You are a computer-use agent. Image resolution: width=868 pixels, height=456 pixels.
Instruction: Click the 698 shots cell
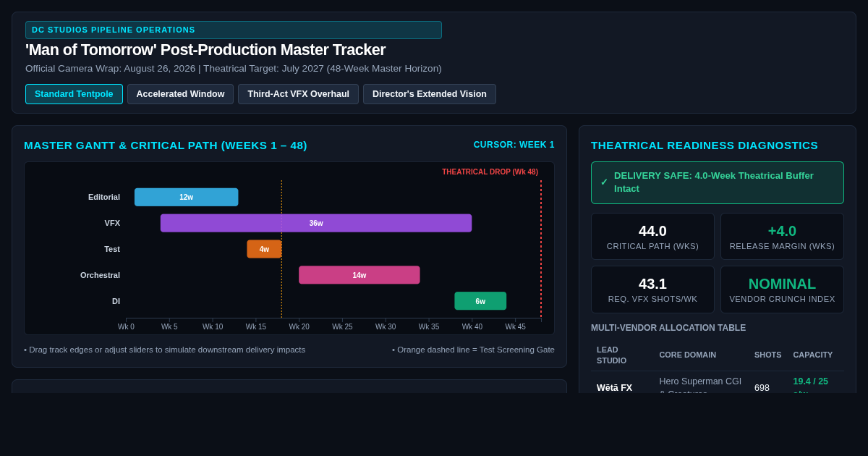(x=762, y=388)
